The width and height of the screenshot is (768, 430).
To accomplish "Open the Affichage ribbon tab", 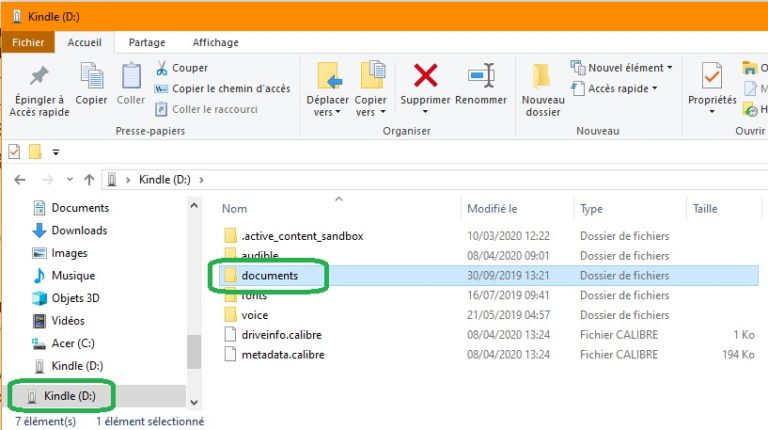I will [215, 42].
